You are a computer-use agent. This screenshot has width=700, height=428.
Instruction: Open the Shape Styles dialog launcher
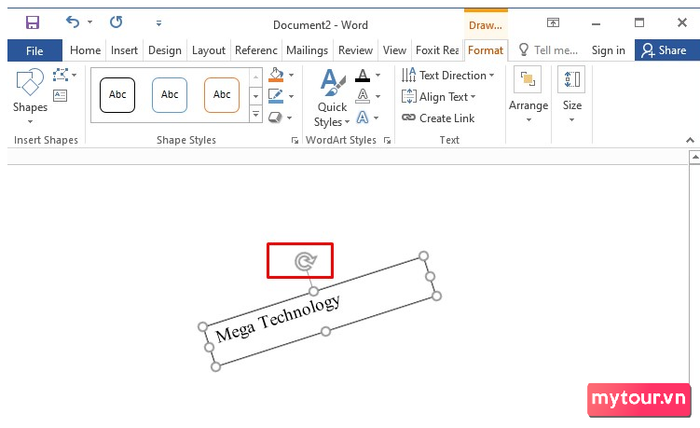coord(295,140)
